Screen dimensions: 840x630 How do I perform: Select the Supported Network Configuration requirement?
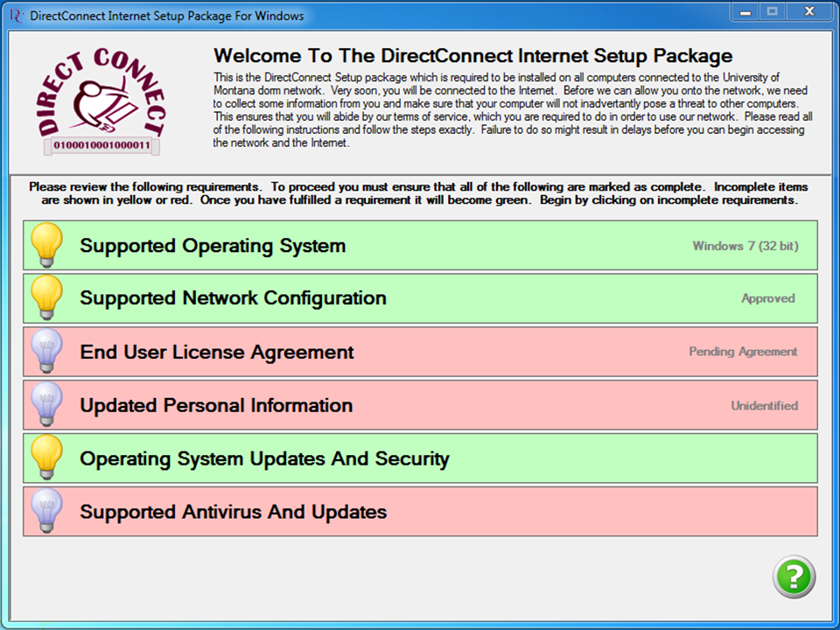pos(420,297)
